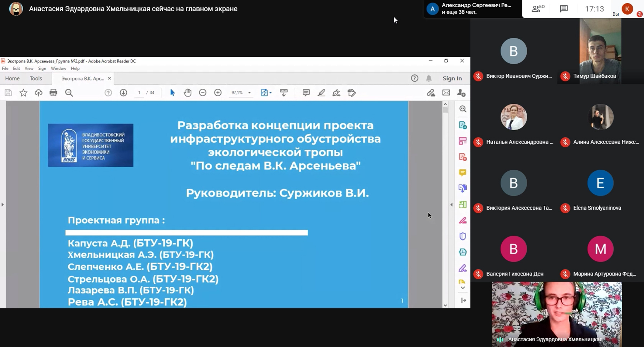Screen dimensions: 644x347
Task: Open Organize Pages tool in right pane
Action: pos(463,204)
